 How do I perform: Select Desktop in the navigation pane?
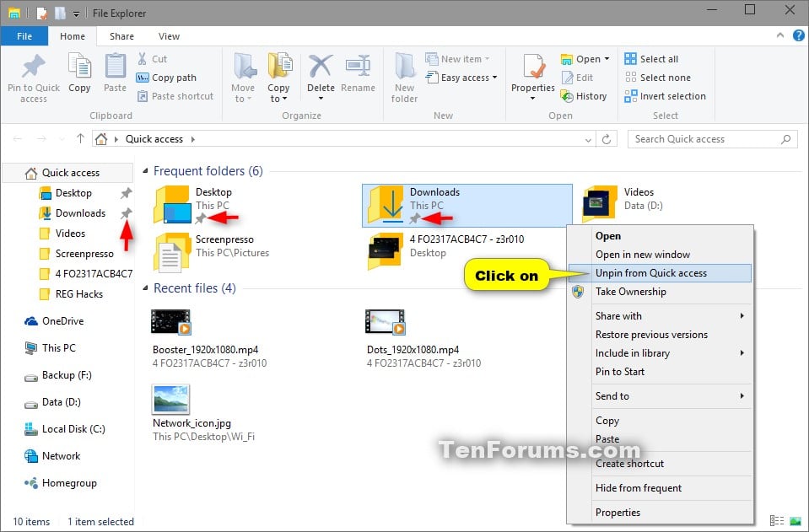[73, 193]
